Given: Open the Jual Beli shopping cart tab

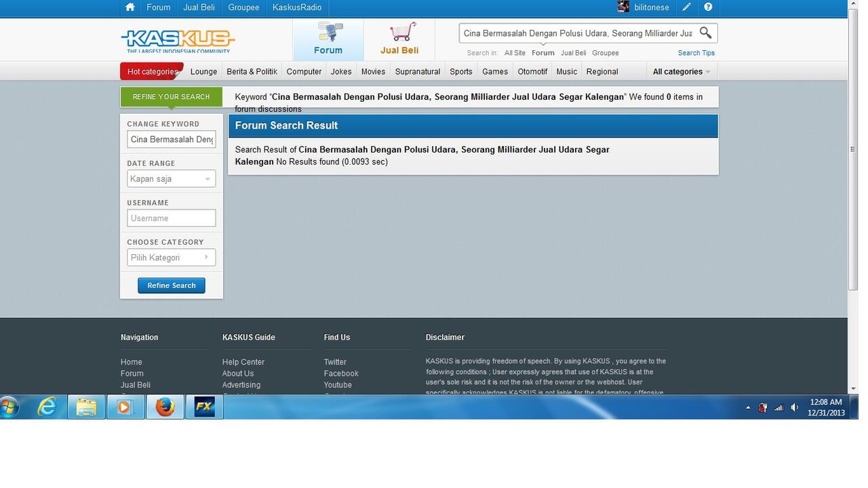Looking at the screenshot, I should click(399, 39).
